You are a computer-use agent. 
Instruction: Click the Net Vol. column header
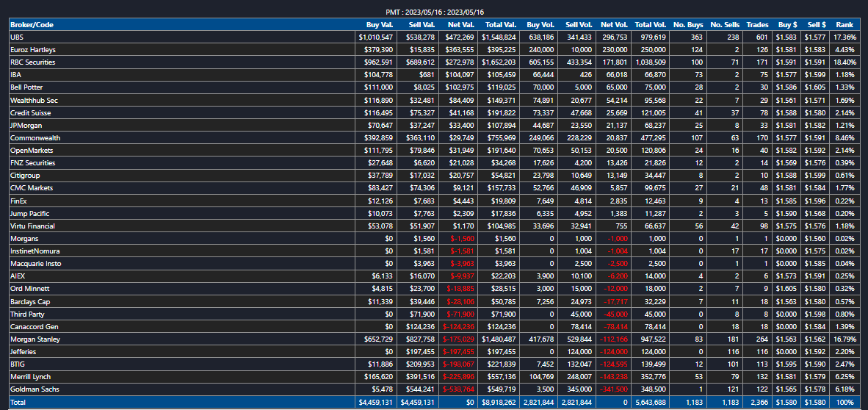pos(615,24)
